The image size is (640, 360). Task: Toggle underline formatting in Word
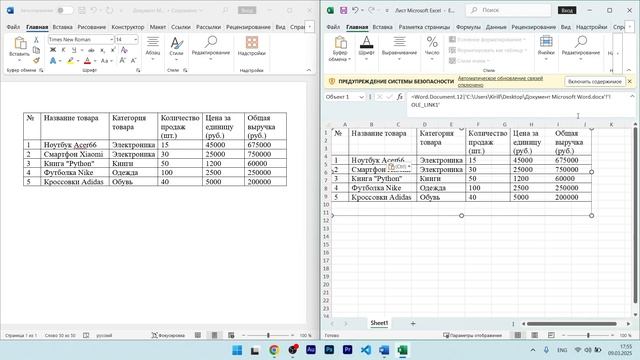pyautogui.click(x=74, y=50)
